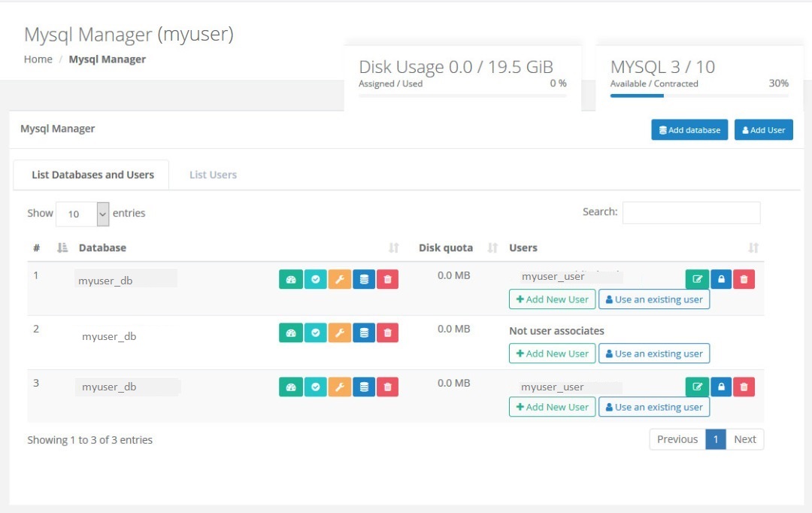Go to Home in the breadcrumb

tap(38, 59)
